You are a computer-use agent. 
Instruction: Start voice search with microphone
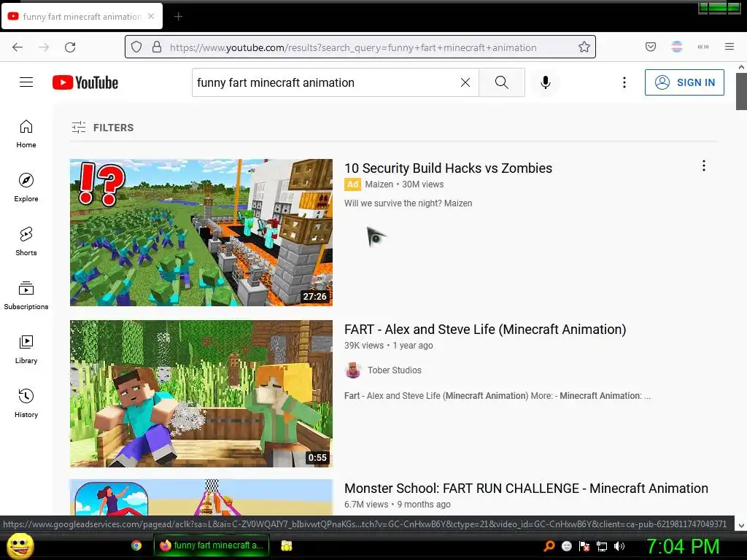546,82
